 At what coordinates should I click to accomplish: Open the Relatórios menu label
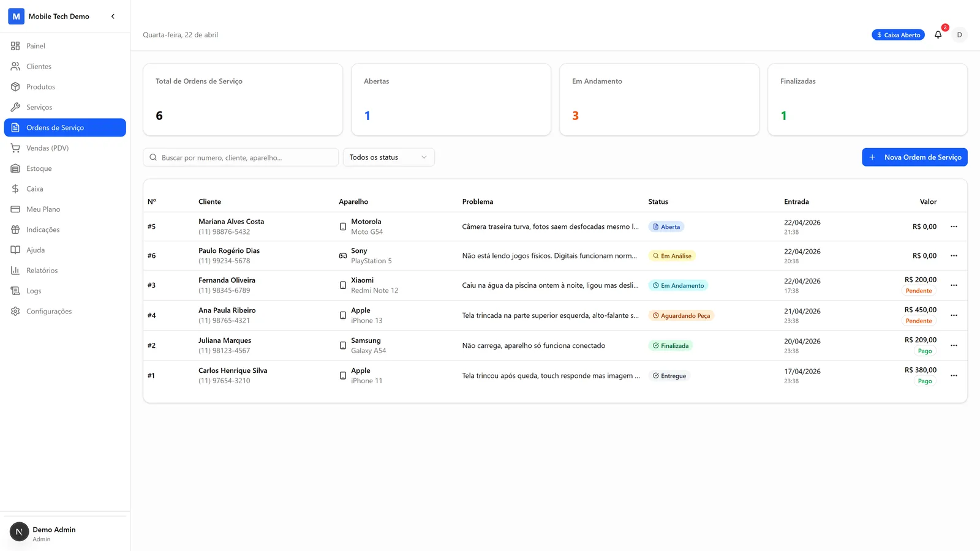tap(42, 271)
